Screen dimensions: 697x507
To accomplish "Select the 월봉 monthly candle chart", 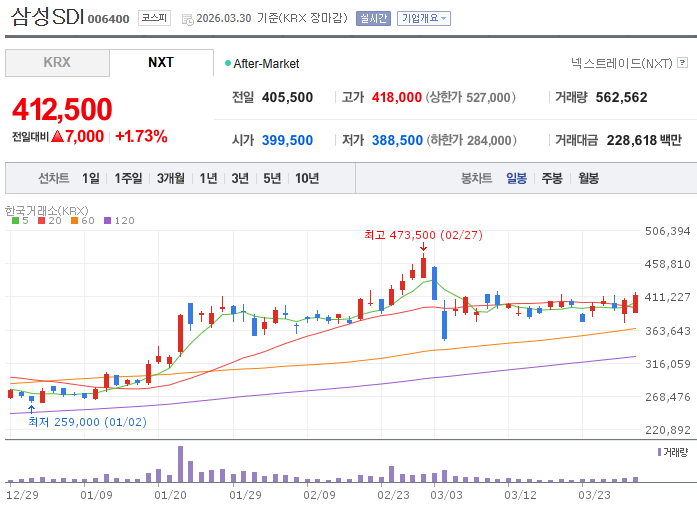I will [x=589, y=178].
